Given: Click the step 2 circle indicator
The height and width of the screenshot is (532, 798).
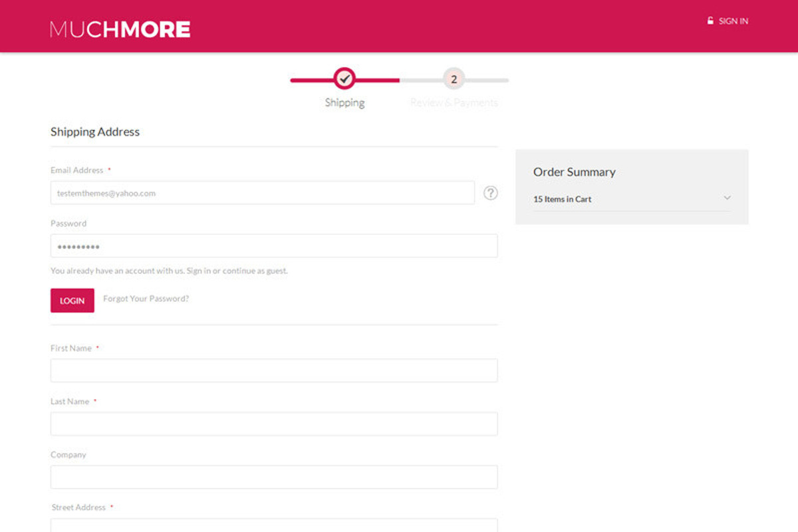Looking at the screenshot, I should click(x=454, y=79).
